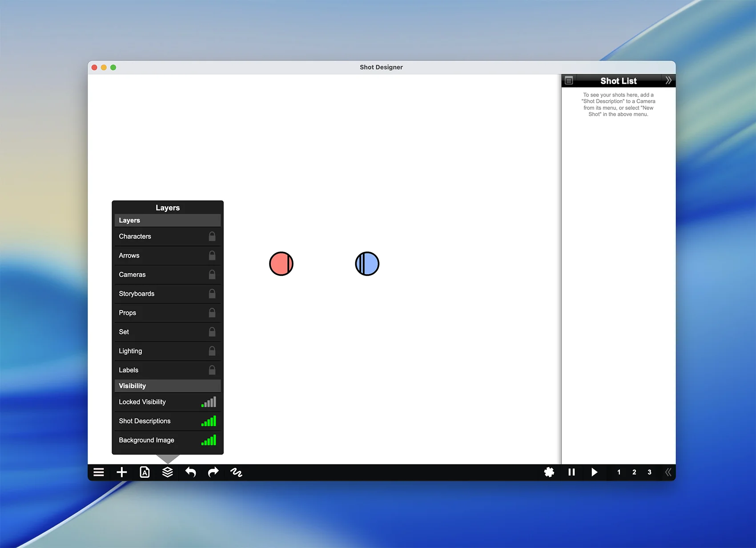Screen dimensions: 756x548
Task: Close the Layers popup via layers icon
Action: point(168,472)
